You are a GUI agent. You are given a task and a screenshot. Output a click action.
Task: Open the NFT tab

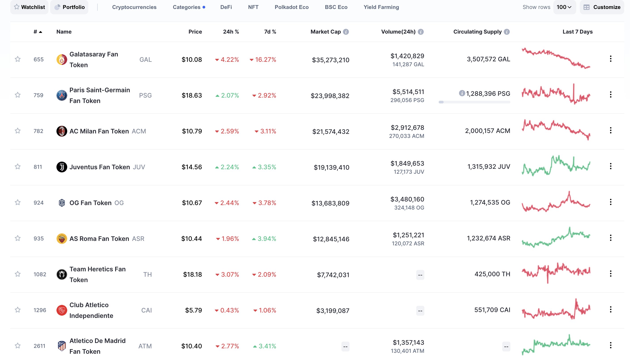[253, 7]
